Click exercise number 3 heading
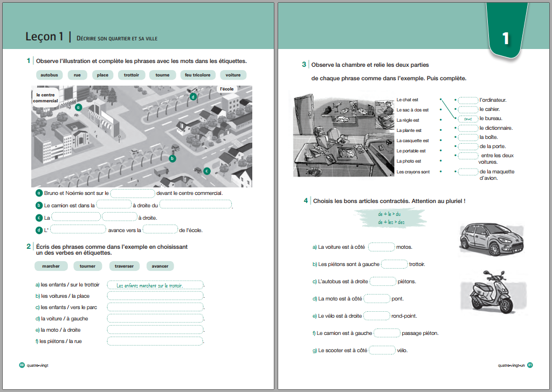The height and width of the screenshot is (392, 552). pyautogui.click(x=304, y=64)
